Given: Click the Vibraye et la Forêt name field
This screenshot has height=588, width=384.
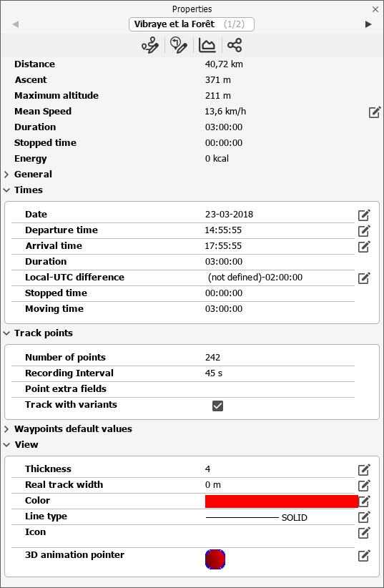Looking at the screenshot, I should [192, 24].
